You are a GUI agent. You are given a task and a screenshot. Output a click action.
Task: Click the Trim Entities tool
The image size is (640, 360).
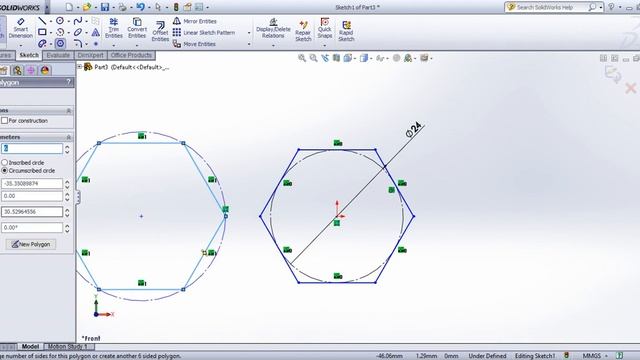coord(113,28)
